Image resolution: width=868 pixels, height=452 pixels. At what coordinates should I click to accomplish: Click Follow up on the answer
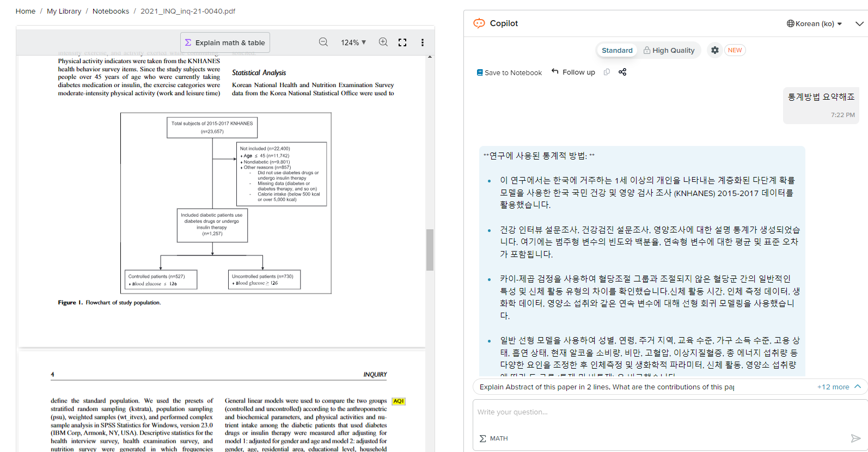[x=573, y=72]
